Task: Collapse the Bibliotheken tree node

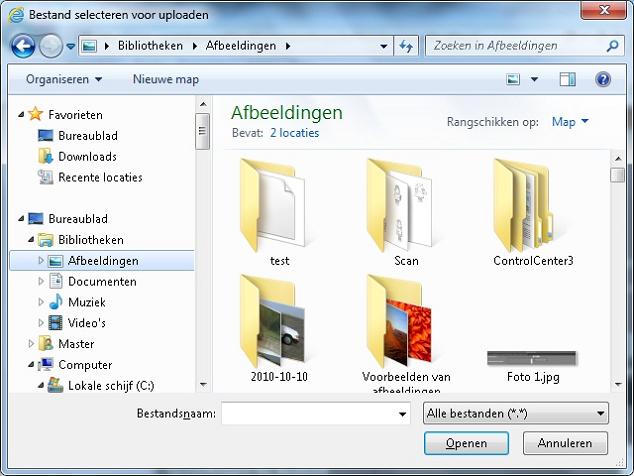Action: click(x=31, y=240)
